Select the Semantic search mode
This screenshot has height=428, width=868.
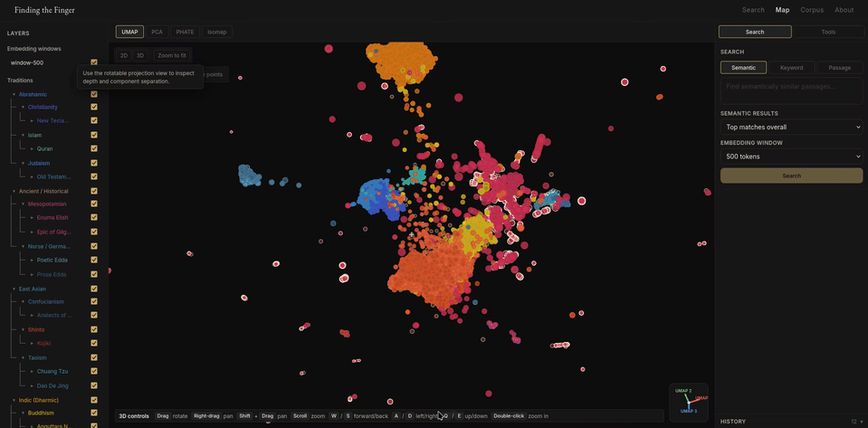(x=743, y=68)
